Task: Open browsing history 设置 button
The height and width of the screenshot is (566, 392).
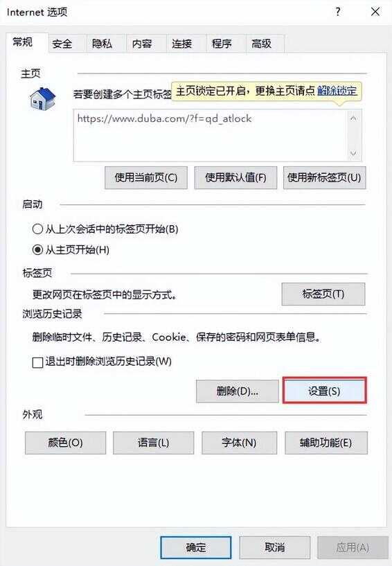Action: 325,391
